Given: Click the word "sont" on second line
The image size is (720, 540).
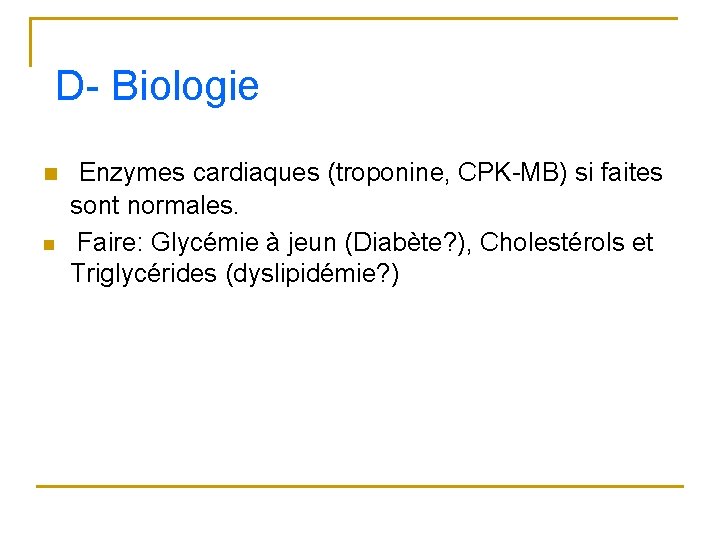Looking at the screenshot, I should (92, 207).
